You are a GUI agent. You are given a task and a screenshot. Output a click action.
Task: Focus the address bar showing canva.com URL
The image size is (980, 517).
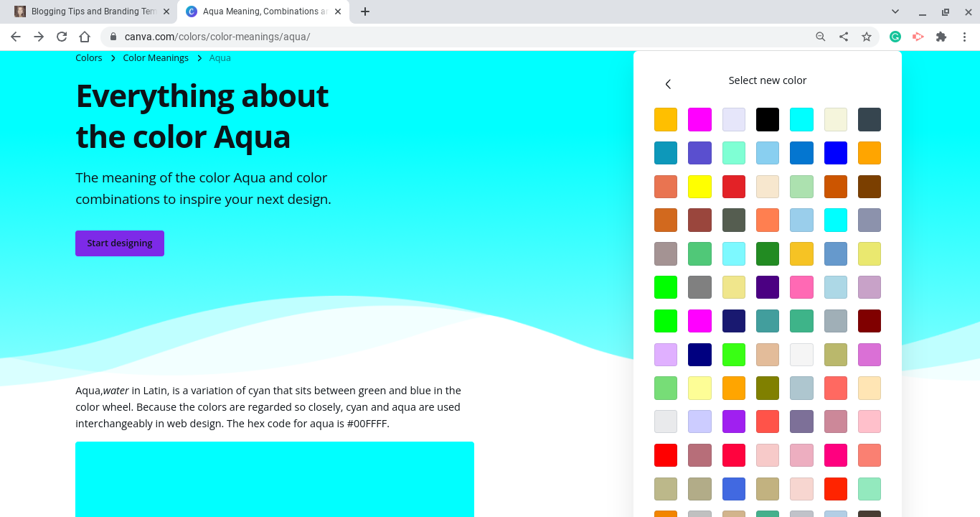(x=459, y=37)
